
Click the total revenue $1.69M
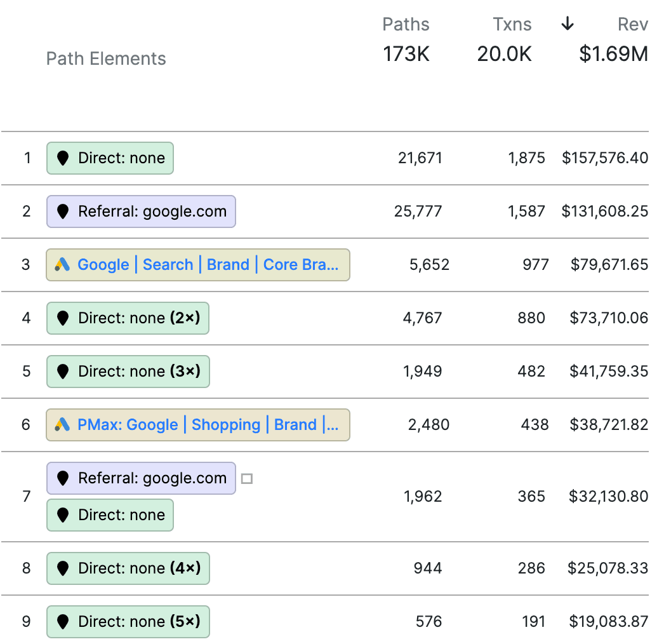[614, 54]
